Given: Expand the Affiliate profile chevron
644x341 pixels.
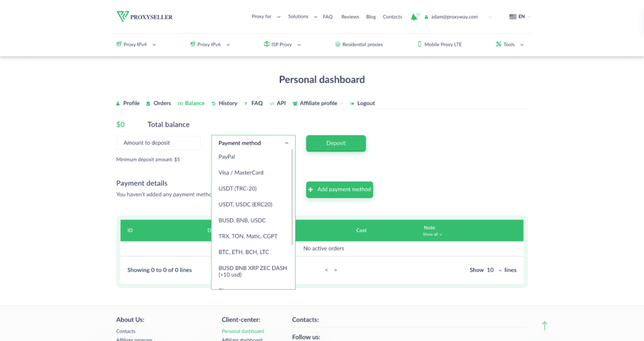Looking at the screenshot, I should point(341,104).
